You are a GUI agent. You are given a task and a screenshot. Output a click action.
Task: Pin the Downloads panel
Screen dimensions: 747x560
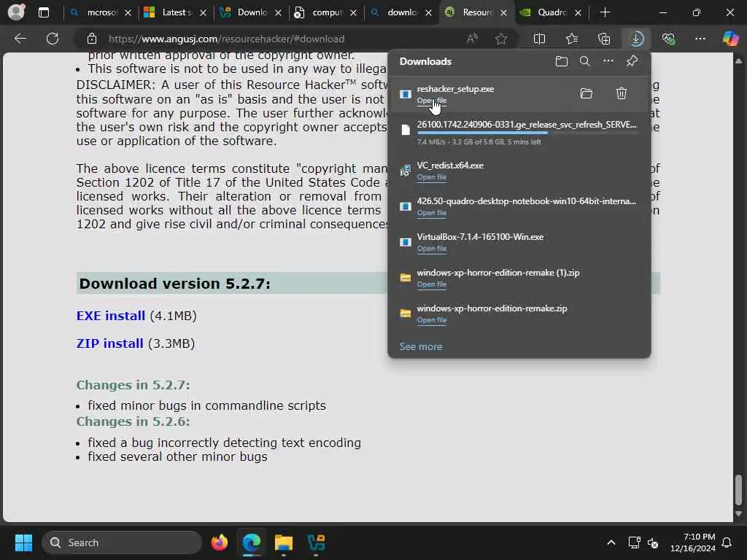632,61
